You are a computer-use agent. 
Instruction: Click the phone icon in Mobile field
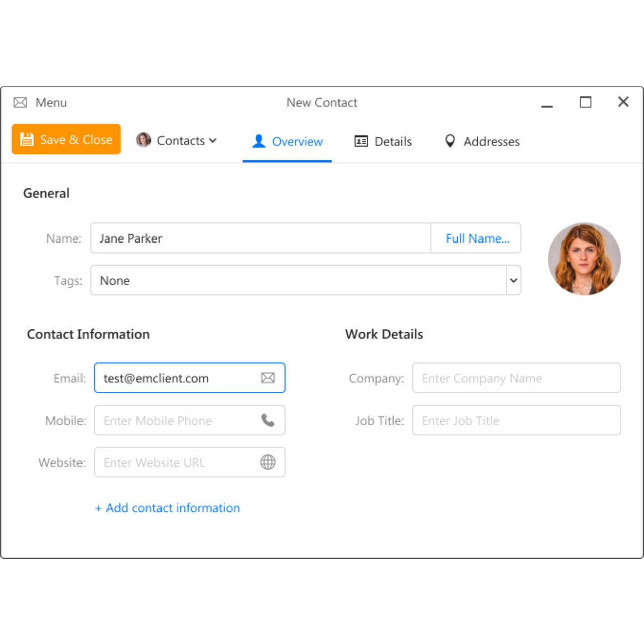(x=267, y=420)
